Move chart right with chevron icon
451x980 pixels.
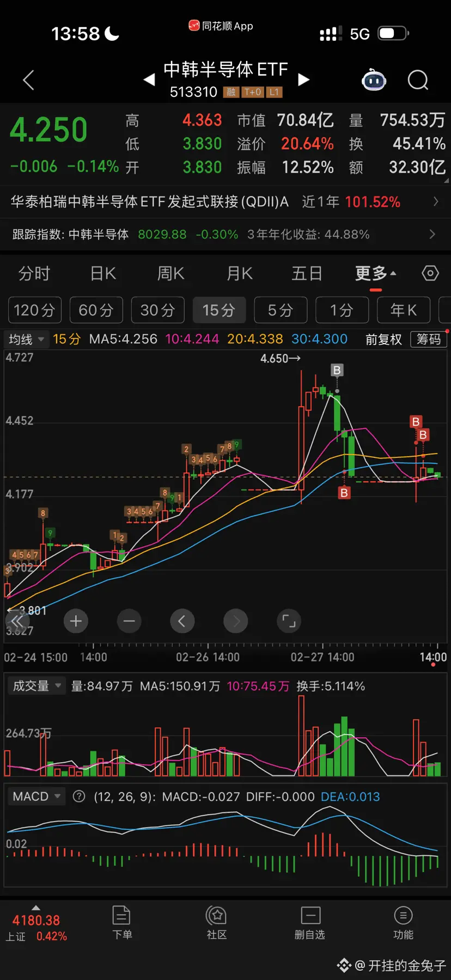click(236, 621)
